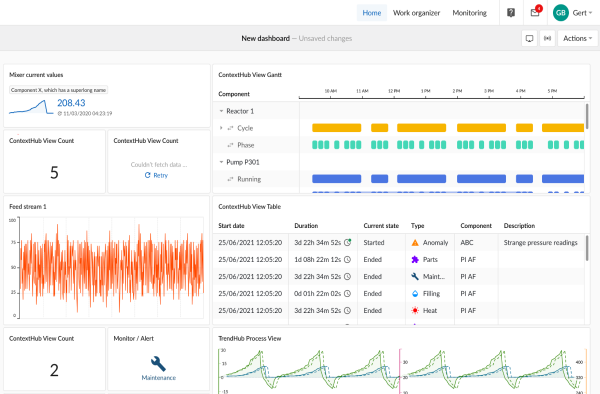
Task: Click the ABC component cell
Action: [x=467, y=243]
